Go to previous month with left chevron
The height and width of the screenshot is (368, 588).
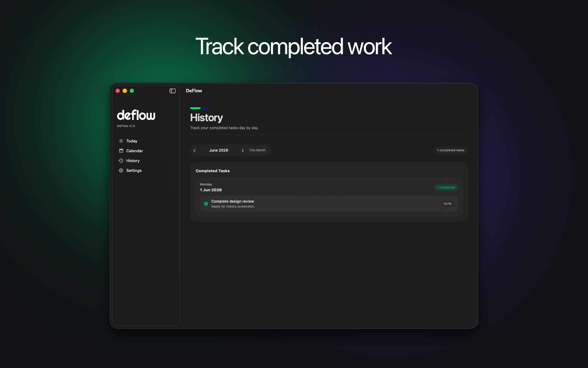194,150
